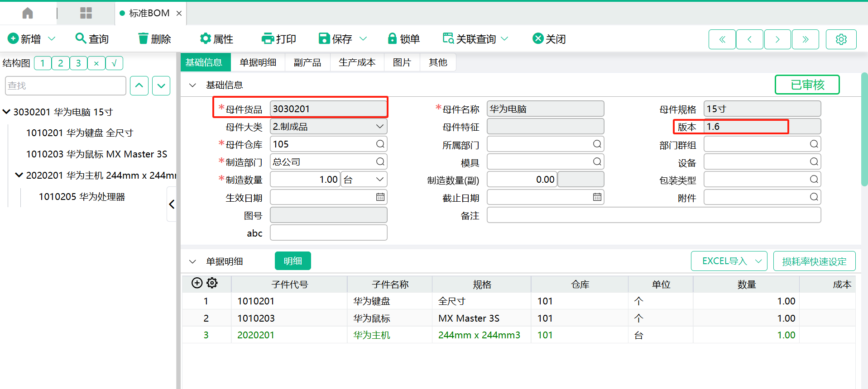This screenshot has height=389, width=868.
Task: Click the abc input field
Action: (x=329, y=232)
